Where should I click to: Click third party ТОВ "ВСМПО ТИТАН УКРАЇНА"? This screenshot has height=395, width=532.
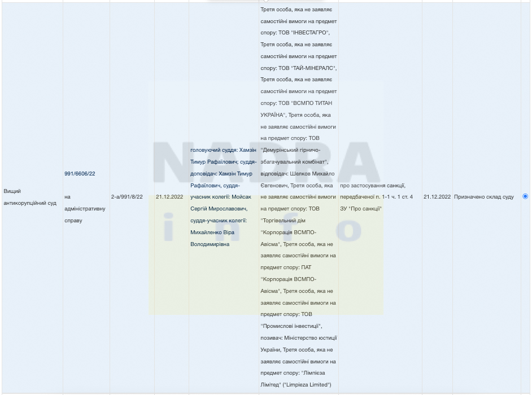pyautogui.click(x=296, y=109)
